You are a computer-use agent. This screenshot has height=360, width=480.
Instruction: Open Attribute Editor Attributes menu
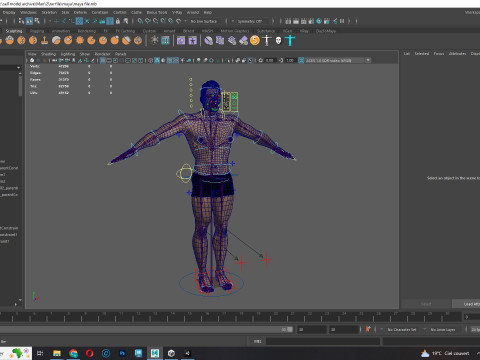pos(457,54)
